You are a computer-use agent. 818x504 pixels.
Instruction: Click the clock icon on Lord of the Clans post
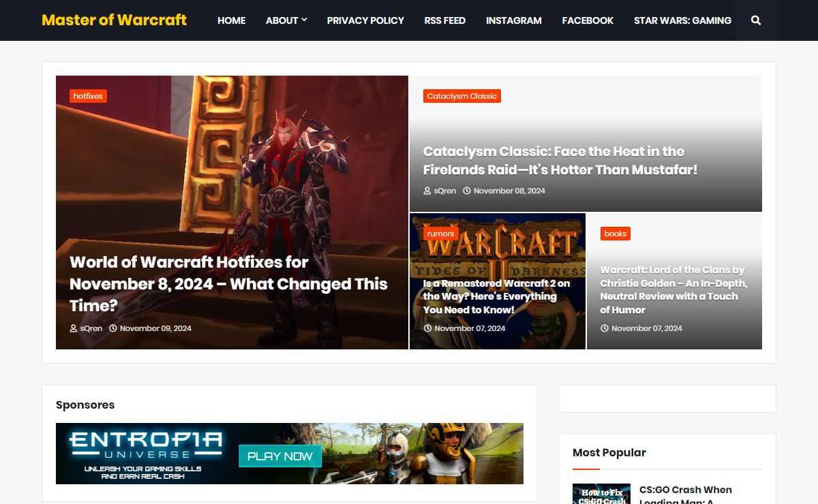click(605, 328)
